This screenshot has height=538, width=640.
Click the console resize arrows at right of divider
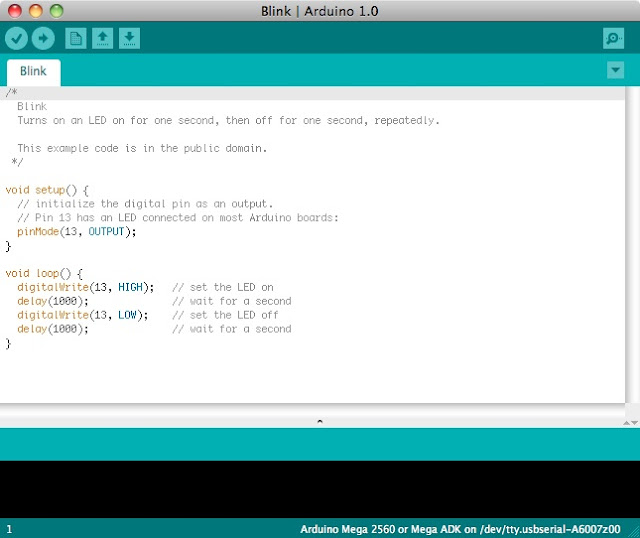tap(631, 423)
